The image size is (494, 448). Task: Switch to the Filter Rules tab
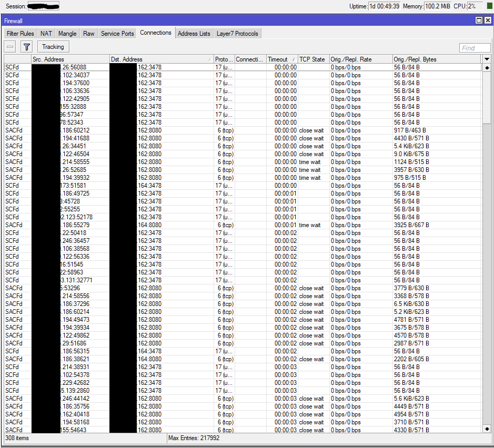[x=20, y=34]
